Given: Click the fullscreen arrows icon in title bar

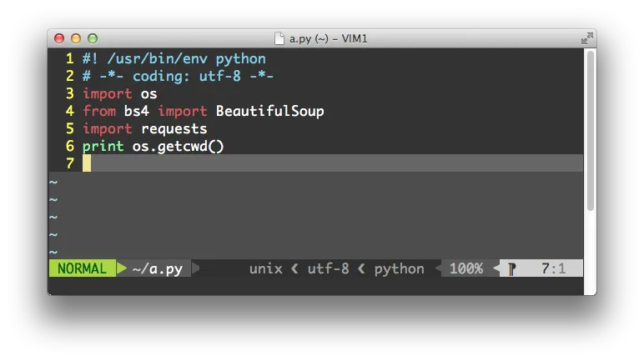Looking at the screenshot, I should click(587, 38).
